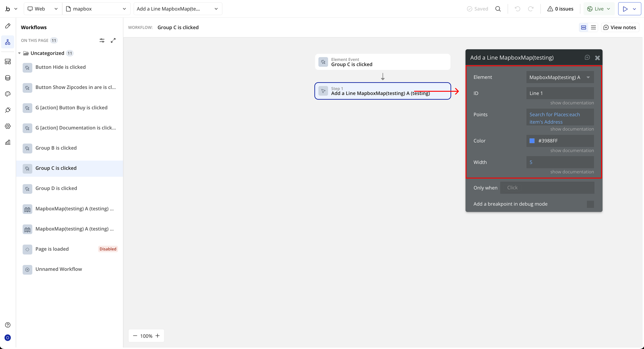This screenshot has height=349, width=644.
Task: Open the Element MapboxMap(testing) A dropdown
Action: pos(560,77)
